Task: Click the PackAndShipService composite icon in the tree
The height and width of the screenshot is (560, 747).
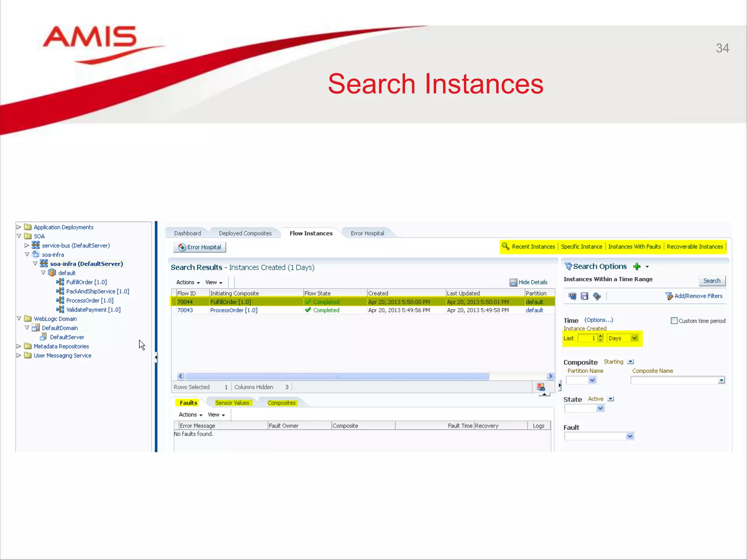Action: pos(60,291)
